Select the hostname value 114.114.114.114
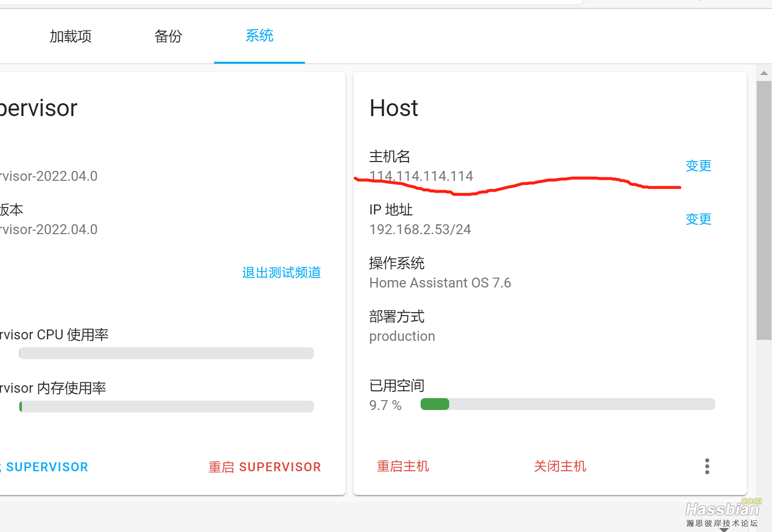772x532 pixels. pos(421,176)
